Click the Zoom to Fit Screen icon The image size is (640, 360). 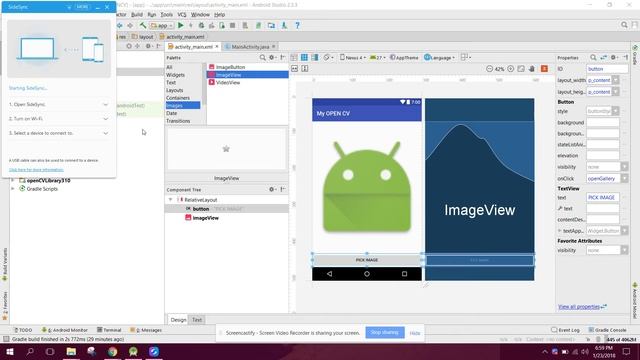tap(521, 69)
